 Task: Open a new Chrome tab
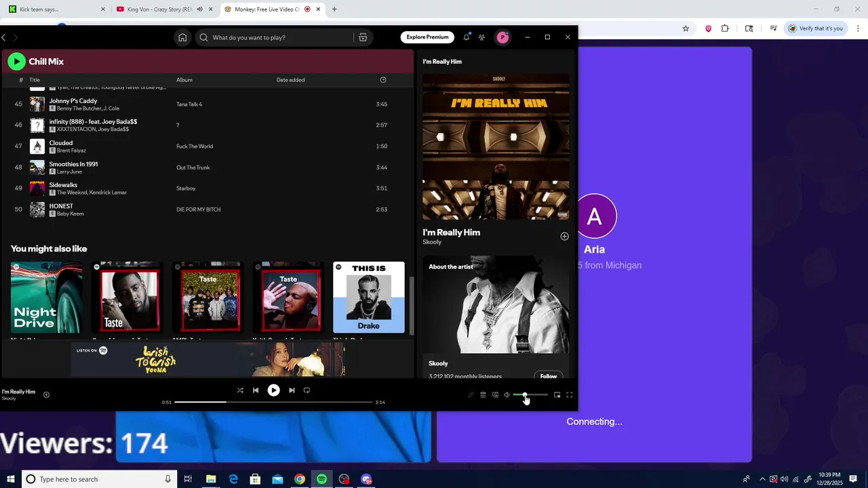pos(334,9)
